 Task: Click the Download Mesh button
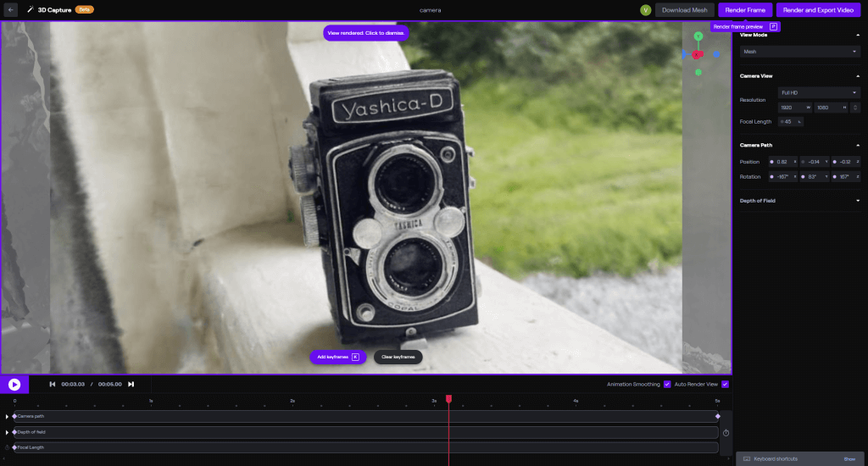point(684,10)
